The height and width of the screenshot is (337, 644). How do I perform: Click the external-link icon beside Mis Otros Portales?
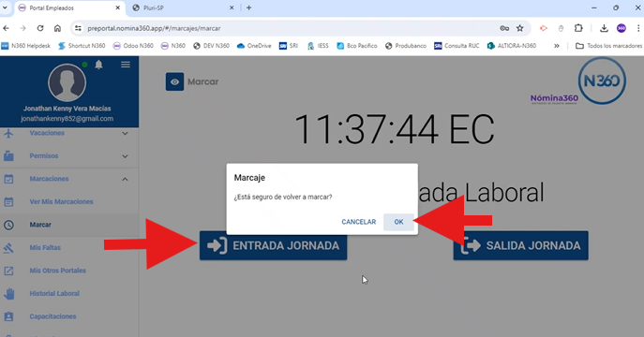click(x=8, y=271)
